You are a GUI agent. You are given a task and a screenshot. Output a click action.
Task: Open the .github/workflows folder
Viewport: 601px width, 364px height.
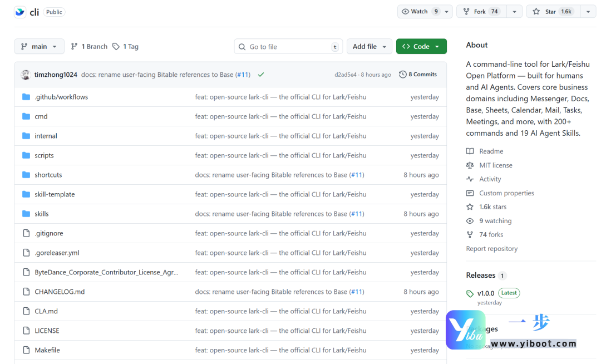[61, 97]
